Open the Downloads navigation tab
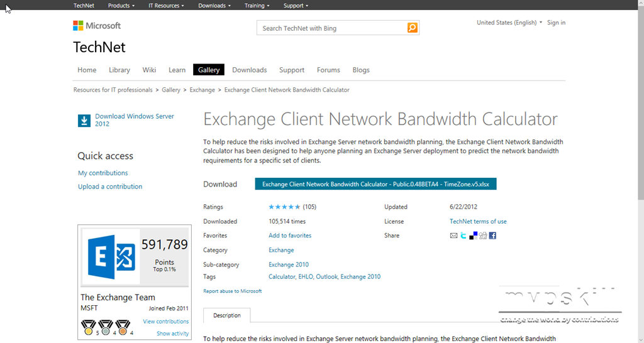Image resolution: width=644 pixels, height=343 pixels. [249, 70]
